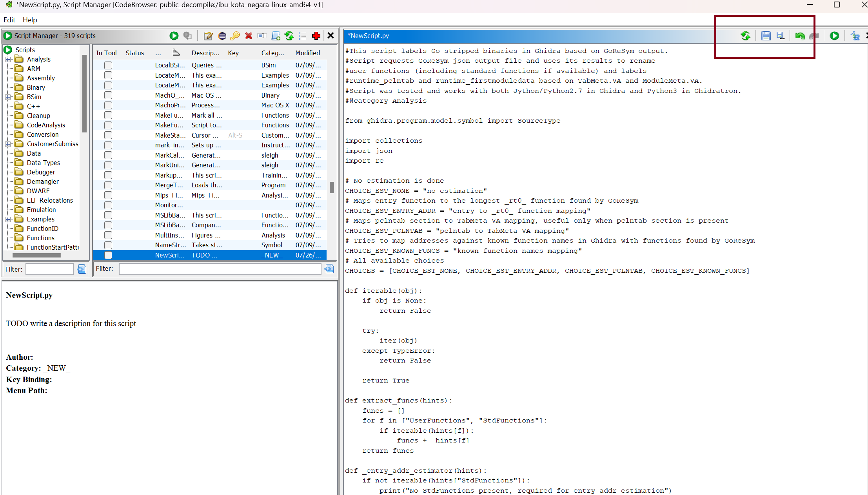Click the script table filter options icon
The height and width of the screenshot is (495, 868).
pyautogui.click(x=329, y=268)
